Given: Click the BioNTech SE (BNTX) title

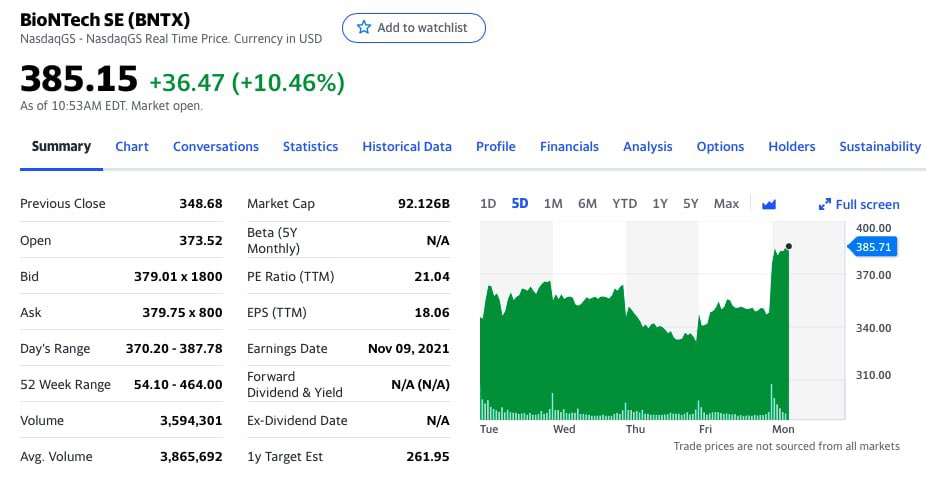Looking at the screenshot, I should coord(105,19).
